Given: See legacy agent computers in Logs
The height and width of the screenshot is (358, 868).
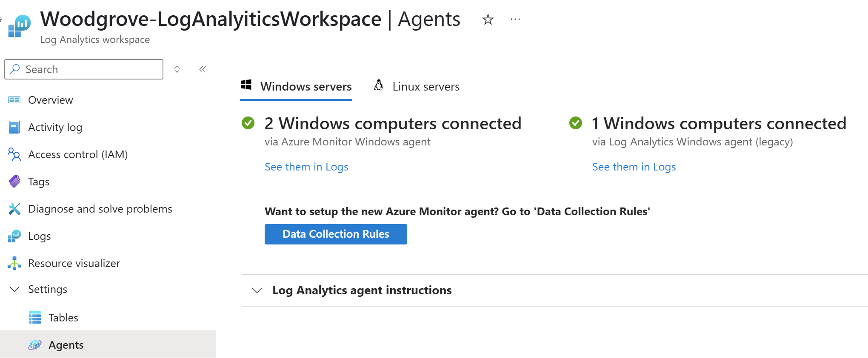Looking at the screenshot, I should [634, 167].
